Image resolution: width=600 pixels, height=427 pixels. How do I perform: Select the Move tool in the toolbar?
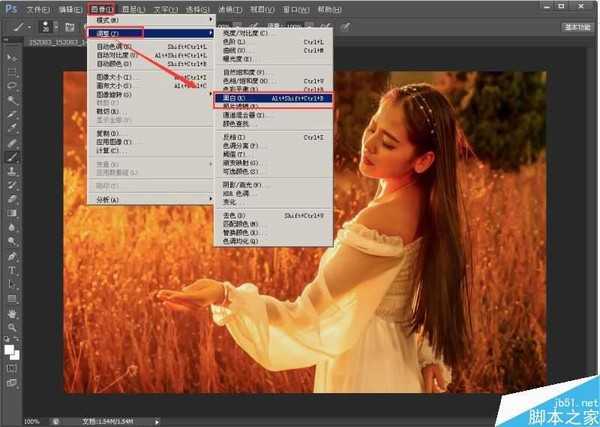13,59
